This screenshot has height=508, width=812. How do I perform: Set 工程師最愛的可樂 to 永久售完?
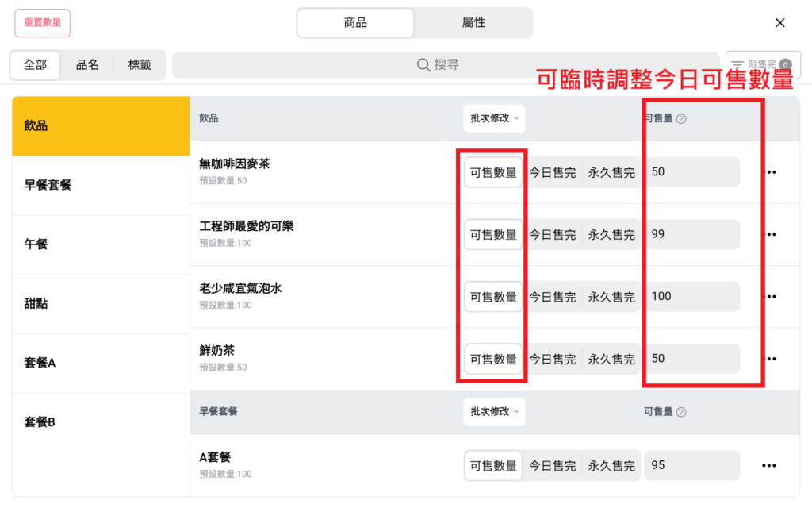(611, 235)
